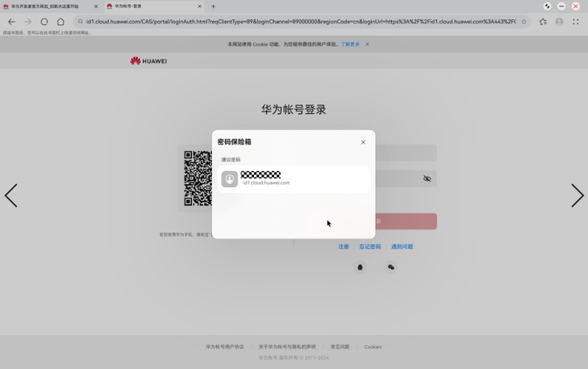Click the 忘记密码 forgot password link

(x=369, y=247)
